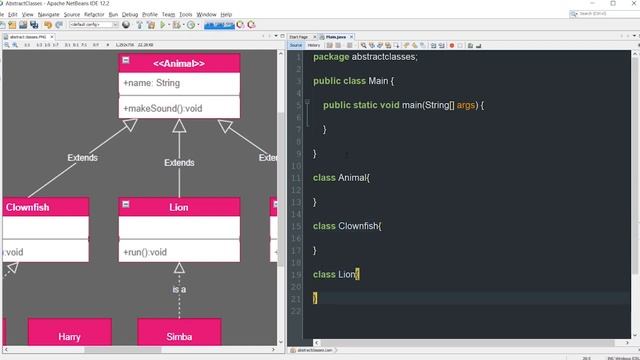Open the left pane document list dropdown arrow
Screen dimensions: 640x360
click(x=276, y=36)
